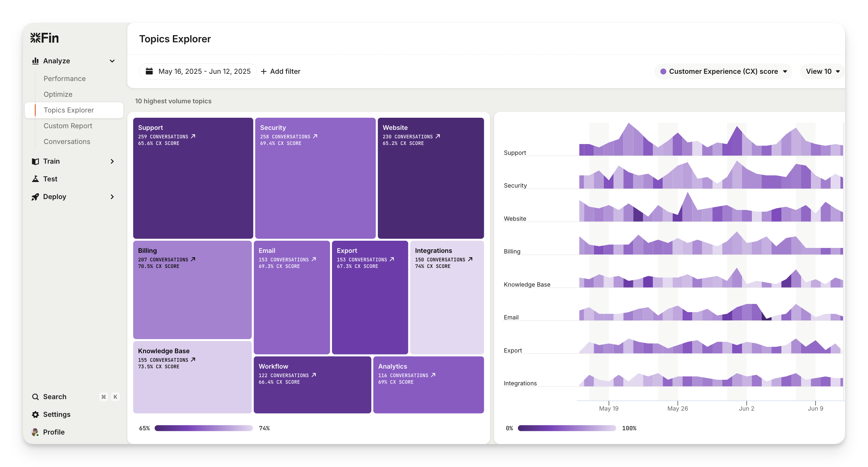Open Support conversations arrow link
This screenshot has height=467, width=868.
click(x=193, y=136)
